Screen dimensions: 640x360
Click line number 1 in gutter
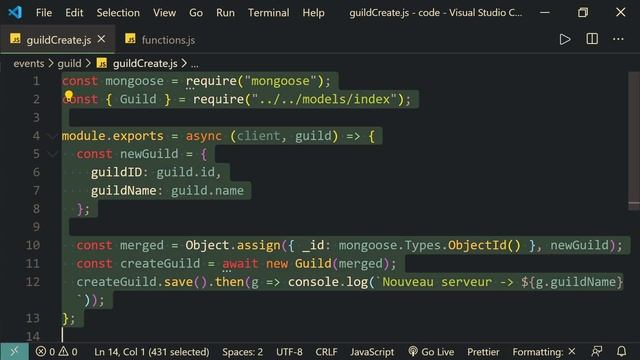(36, 81)
